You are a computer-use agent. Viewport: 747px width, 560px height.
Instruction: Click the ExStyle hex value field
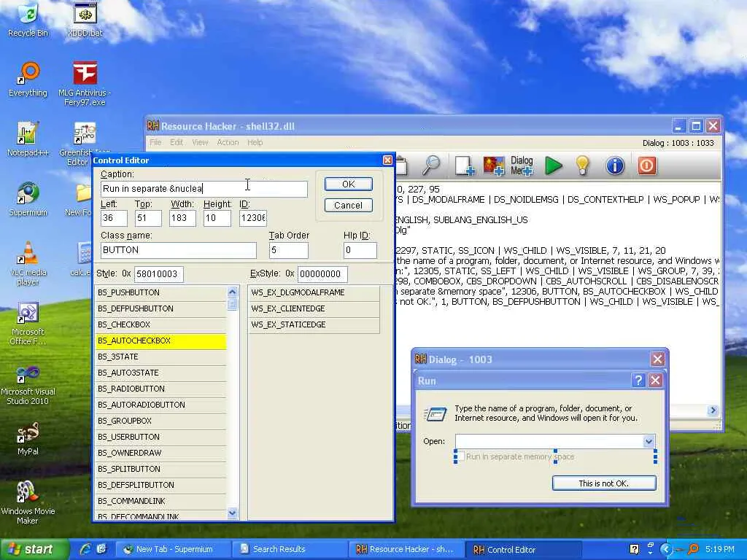(322, 274)
